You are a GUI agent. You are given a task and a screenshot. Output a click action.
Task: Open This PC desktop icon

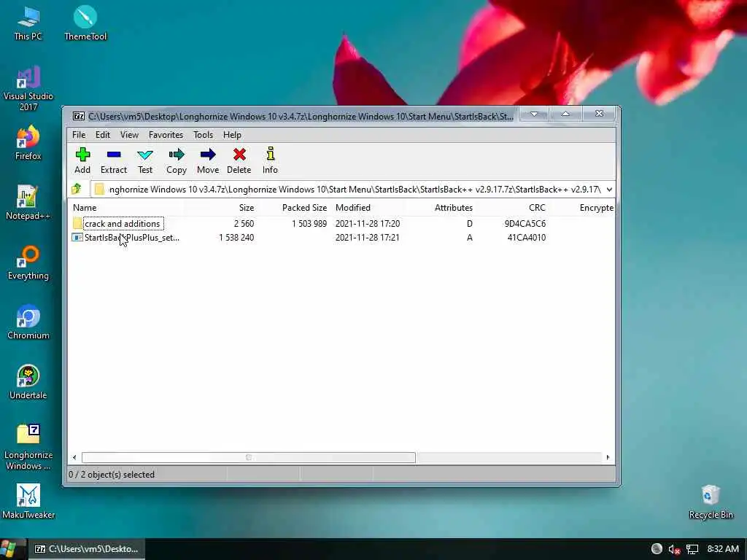tap(28, 23)
